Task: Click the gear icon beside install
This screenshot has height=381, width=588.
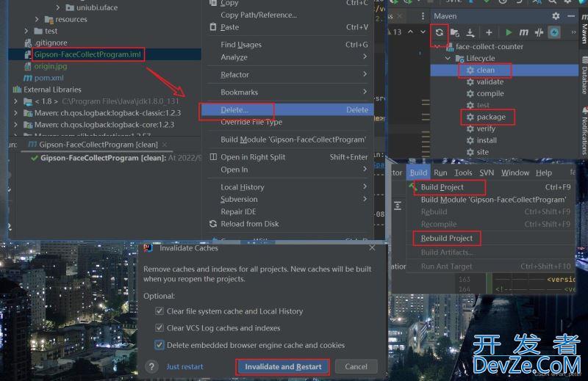Action: pyautogui.click(x=470, y=140)
